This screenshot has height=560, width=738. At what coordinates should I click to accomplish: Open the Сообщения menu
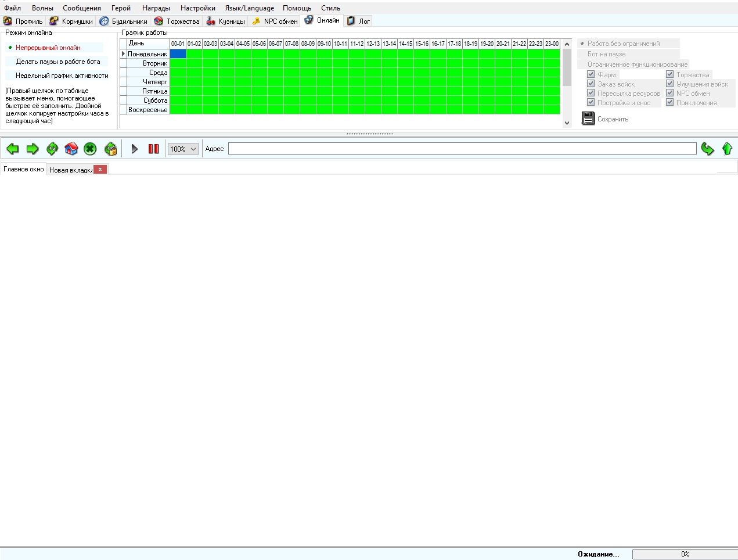click(x=82, y=8)
